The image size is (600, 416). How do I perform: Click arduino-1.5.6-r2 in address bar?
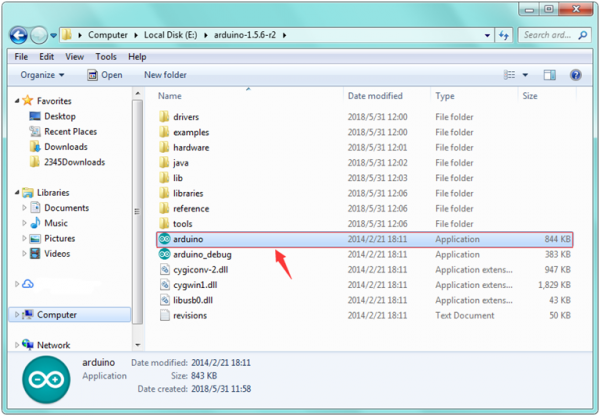coord(245,35)
